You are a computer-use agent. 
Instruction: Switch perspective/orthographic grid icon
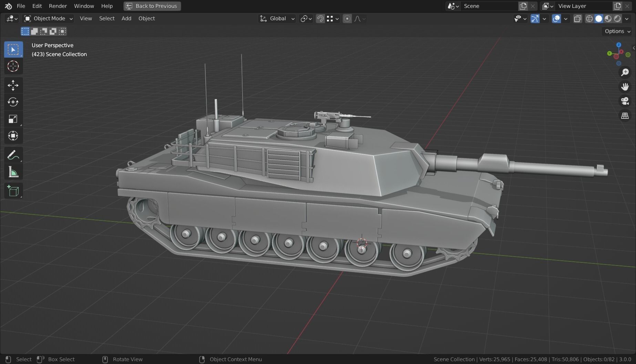[x=625, y=116]
